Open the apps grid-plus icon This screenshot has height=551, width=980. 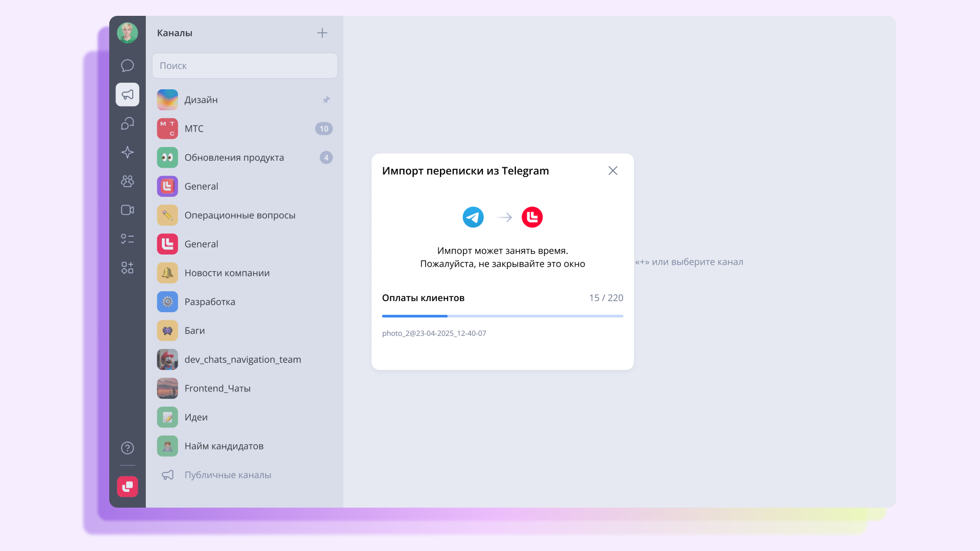(x=127, y=268)
